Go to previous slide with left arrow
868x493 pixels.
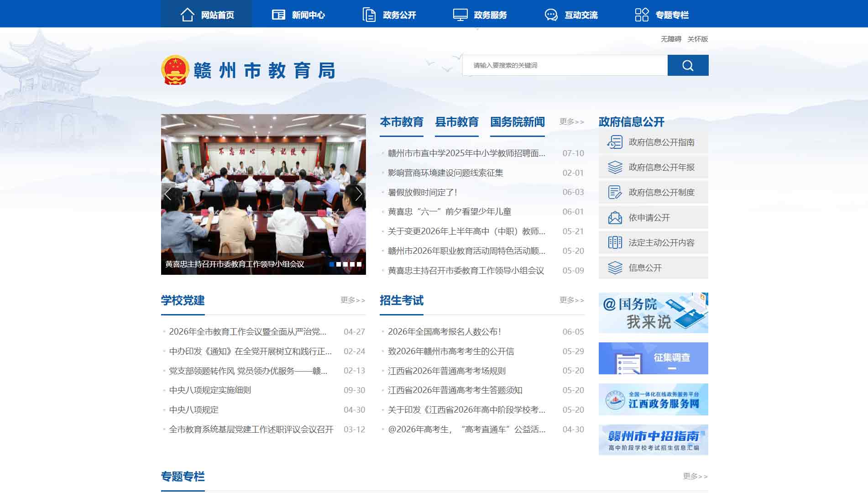[168, 194]
